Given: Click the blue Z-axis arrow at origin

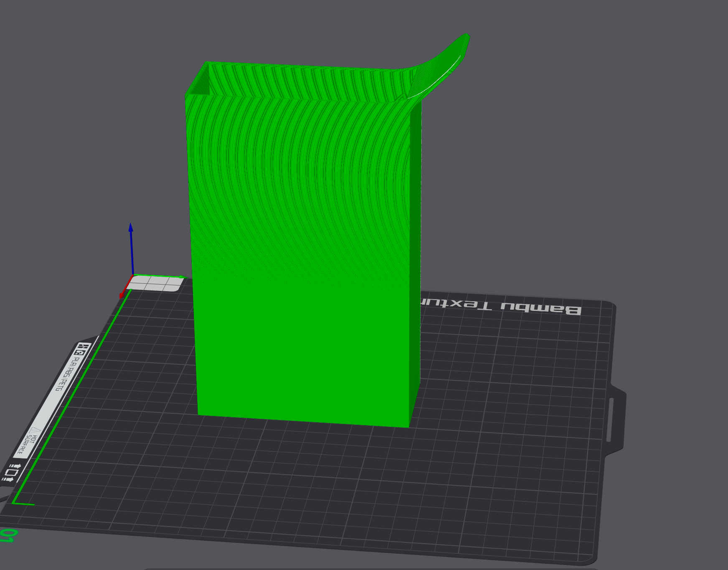Looking at the screenshot, I should (x=131, y=249).
